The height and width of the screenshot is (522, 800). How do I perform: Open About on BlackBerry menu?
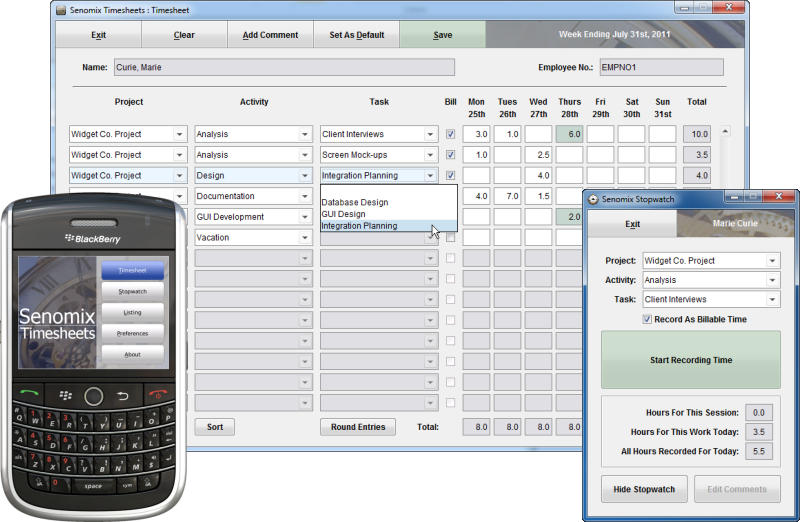coord(133,354)
